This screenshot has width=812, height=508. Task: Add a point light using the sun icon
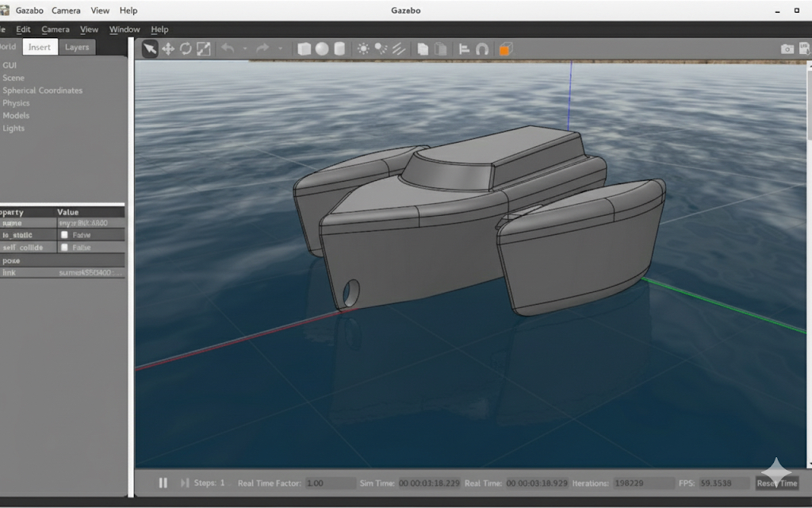pyautogui.click(x=363, y=49)
